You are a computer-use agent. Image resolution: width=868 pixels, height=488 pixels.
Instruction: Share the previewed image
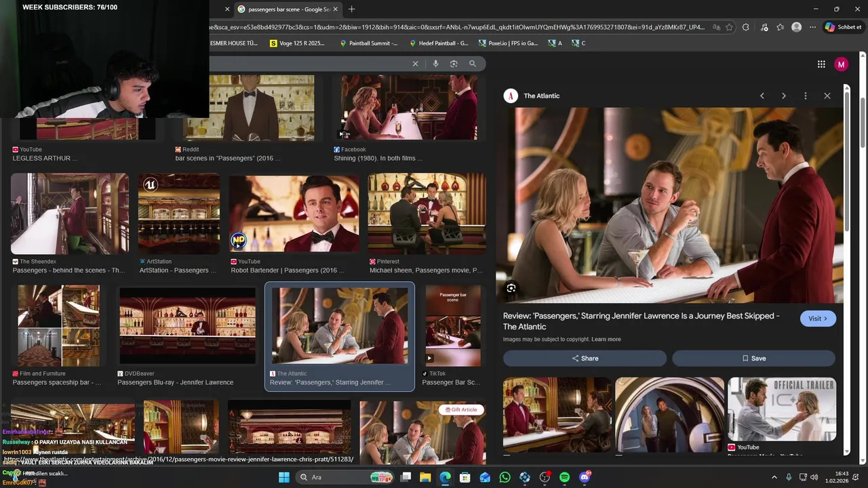(585, 358)
